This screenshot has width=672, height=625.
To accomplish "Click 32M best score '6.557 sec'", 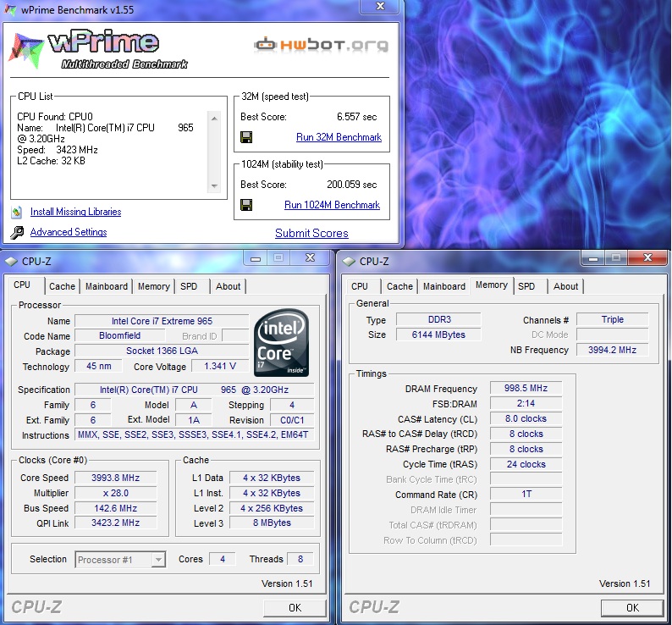I will (357, 117).
